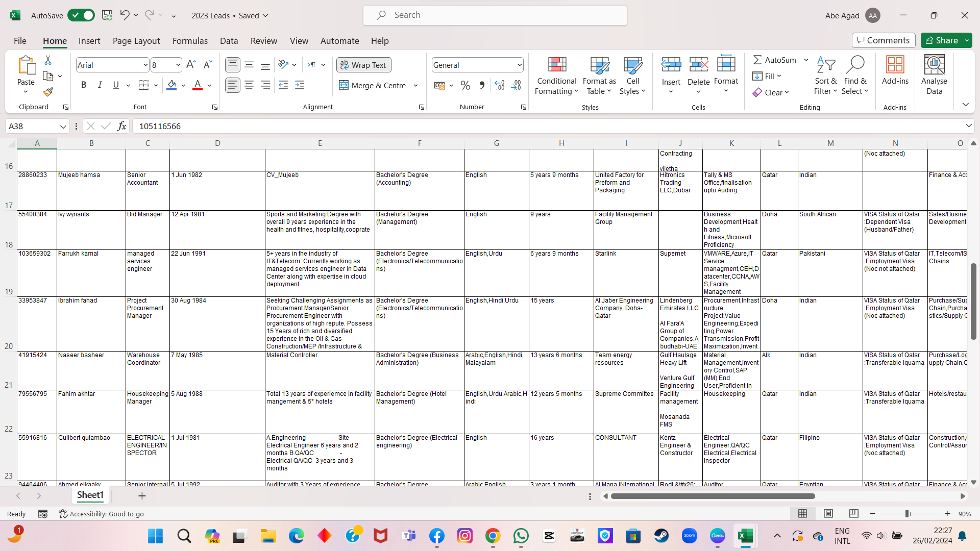Click the Percent Style icon

pos(465,86)
